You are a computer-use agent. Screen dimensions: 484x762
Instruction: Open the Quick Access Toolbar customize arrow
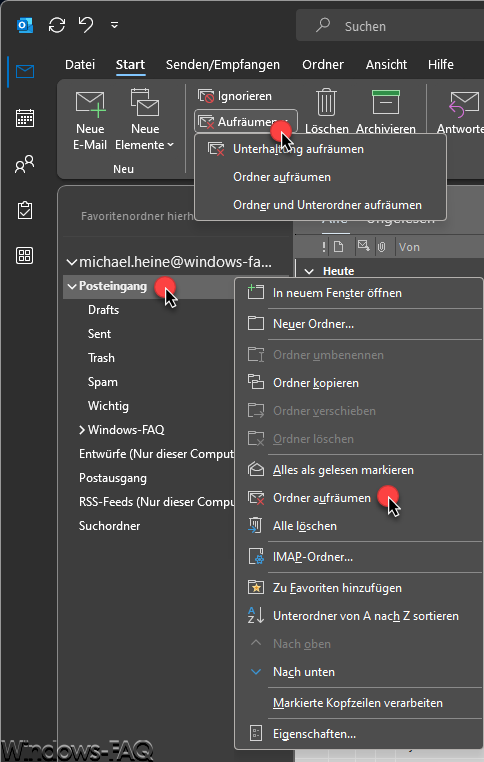[115, 25]
